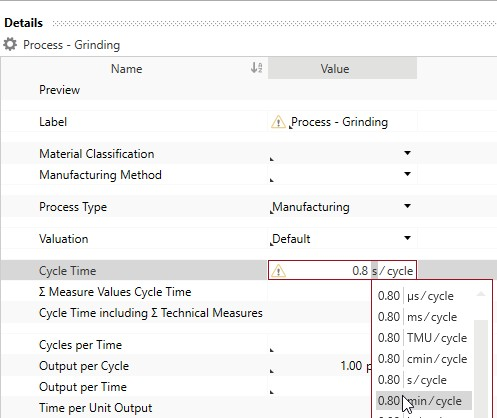This screenshot has height=418, width=497.
Task: Click the warning icon beside Label value
Action: point(278,122)
